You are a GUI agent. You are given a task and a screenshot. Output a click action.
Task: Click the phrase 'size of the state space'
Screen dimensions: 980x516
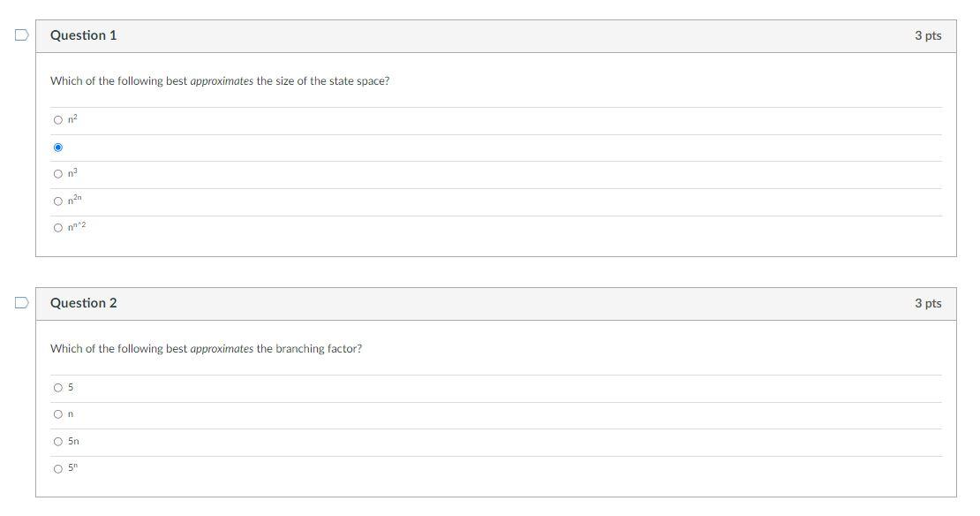coord(330,81)
